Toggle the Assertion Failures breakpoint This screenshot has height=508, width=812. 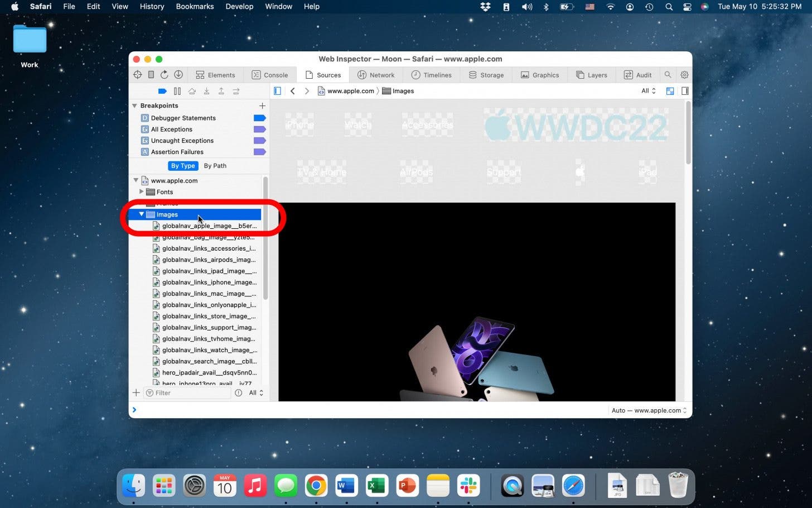click(x=259, y=152)
